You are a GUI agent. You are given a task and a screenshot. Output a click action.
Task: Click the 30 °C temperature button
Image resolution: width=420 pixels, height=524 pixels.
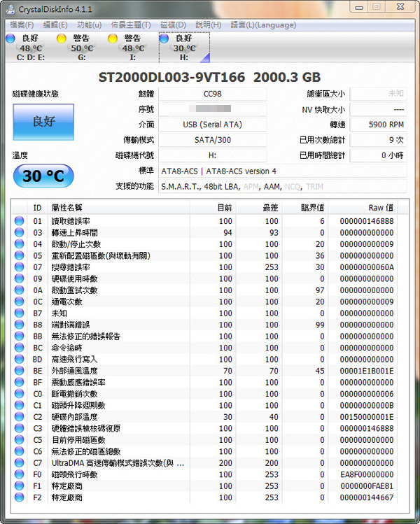coord(43,176)
